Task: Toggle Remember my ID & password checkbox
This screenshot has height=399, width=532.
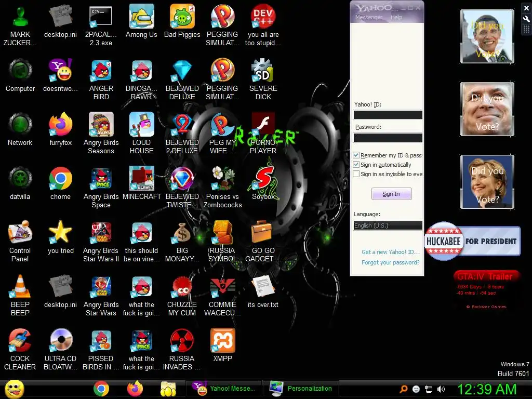Action: point(356,155)
